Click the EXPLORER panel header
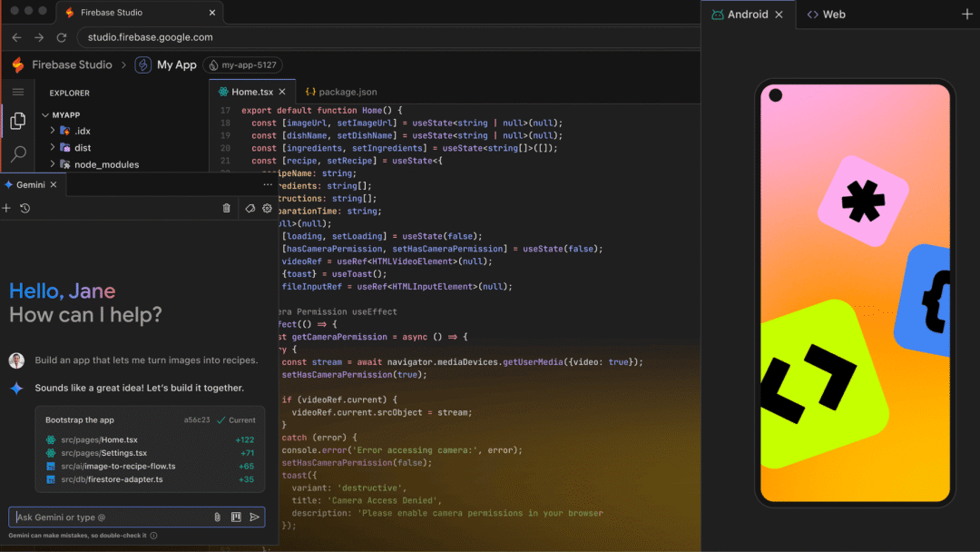Image resolution: width=980 pixels, height=552 pixels. tap(69, 93)
